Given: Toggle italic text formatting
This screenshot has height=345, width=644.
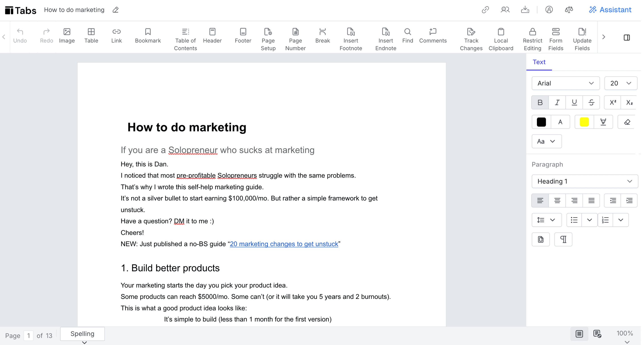Looking at the screenshot, I should (x=557, y=102).
